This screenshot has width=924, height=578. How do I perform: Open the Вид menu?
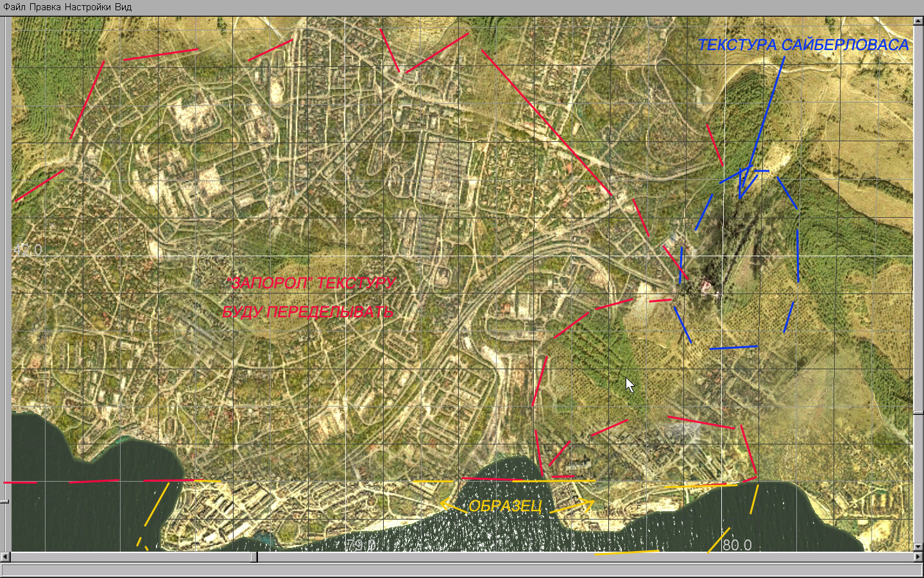(123, 7)
